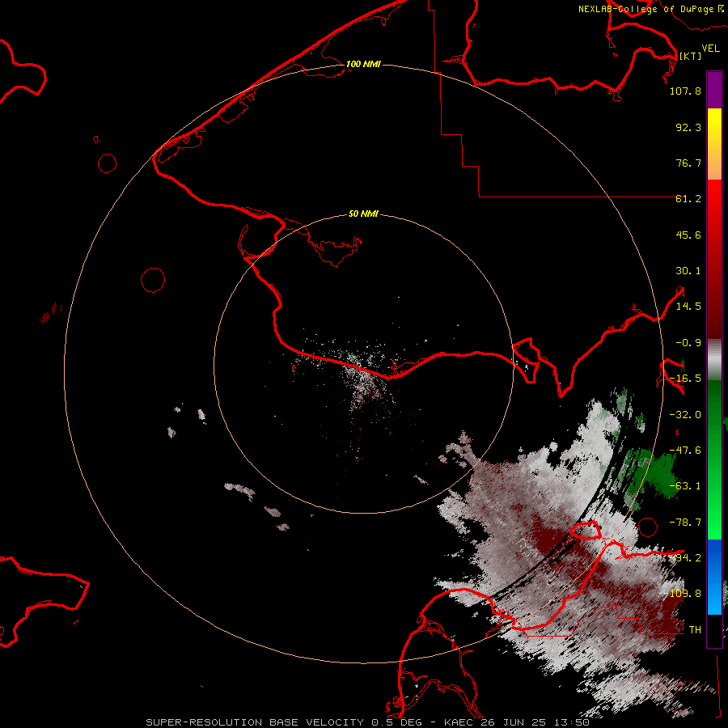728x728 pixels.
Task: Select the -32.0 scale value
Action: click(685, 415)
